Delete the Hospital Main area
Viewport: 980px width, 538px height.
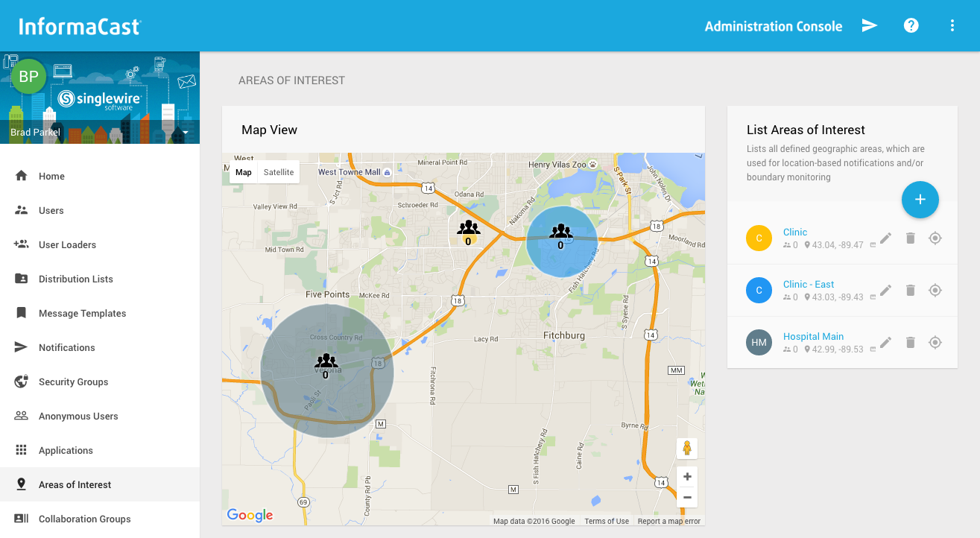[910, 342]
